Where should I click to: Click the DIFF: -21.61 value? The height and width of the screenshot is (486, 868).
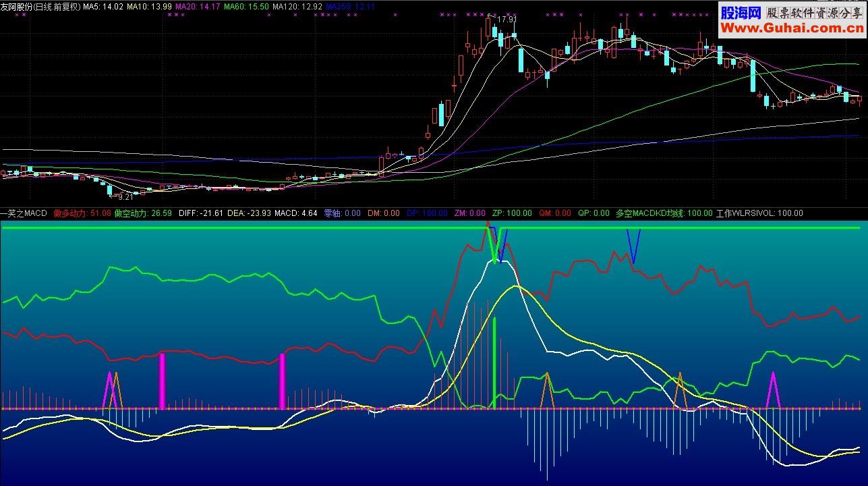[200, 213]
